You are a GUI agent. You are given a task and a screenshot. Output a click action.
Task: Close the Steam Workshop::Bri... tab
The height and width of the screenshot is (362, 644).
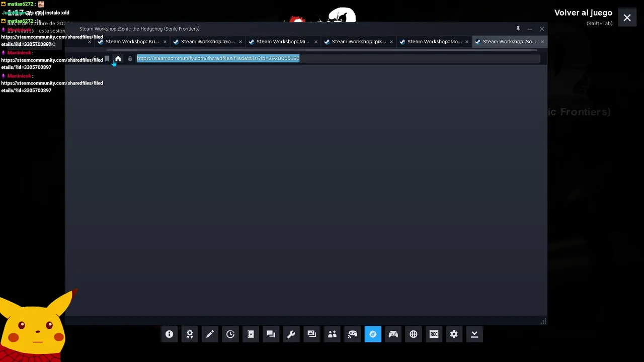[165, 42]
